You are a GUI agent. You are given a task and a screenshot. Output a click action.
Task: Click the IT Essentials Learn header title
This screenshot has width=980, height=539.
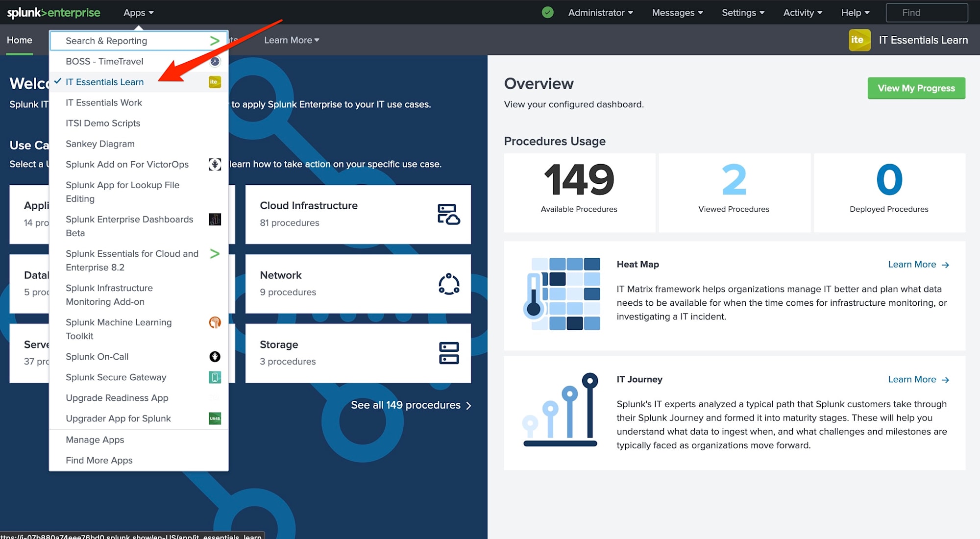tap(923, 40)
